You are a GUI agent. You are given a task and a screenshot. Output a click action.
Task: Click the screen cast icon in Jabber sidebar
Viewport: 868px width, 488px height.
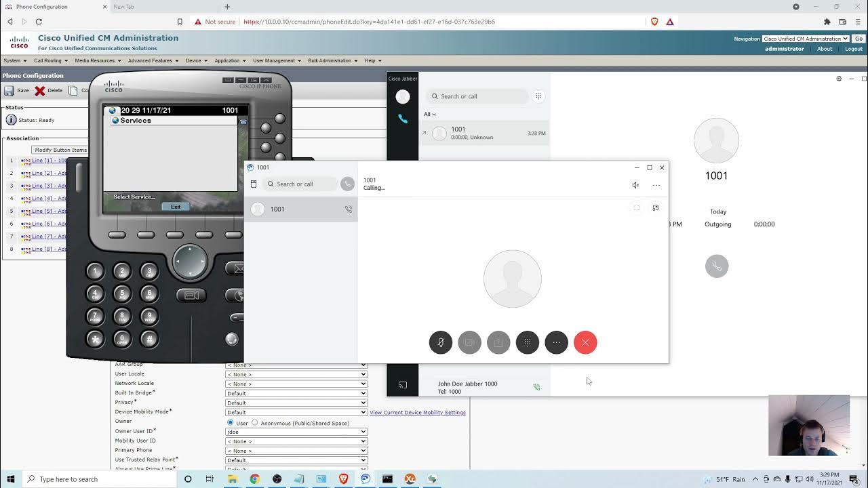tap(403, 385)
